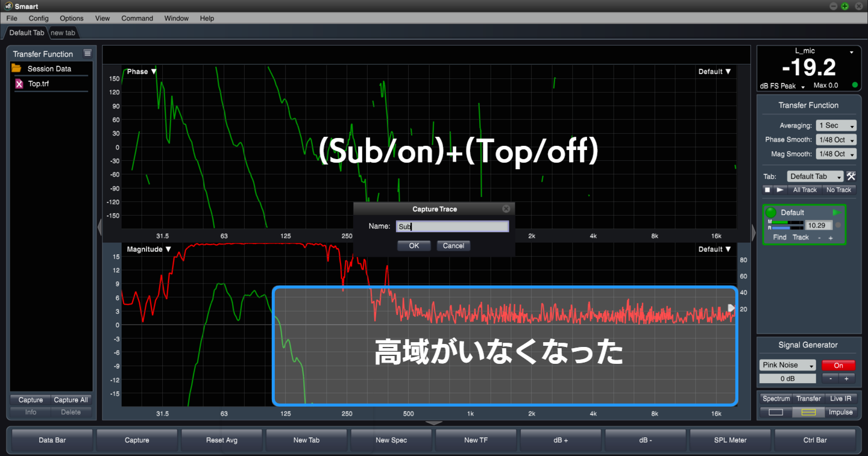Viewport: 868px width, 456px height.
Task: Click OK in Capture Trace dialog
Action: click(x=414, y=246)
